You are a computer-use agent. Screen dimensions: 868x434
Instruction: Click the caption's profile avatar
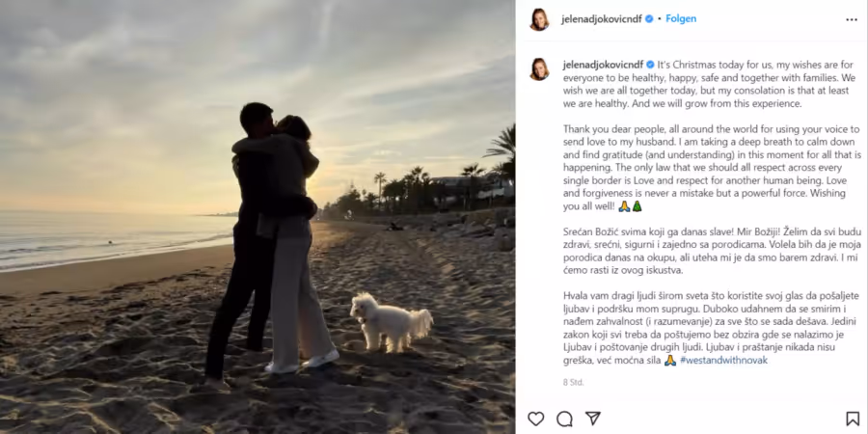coord(539,69)
